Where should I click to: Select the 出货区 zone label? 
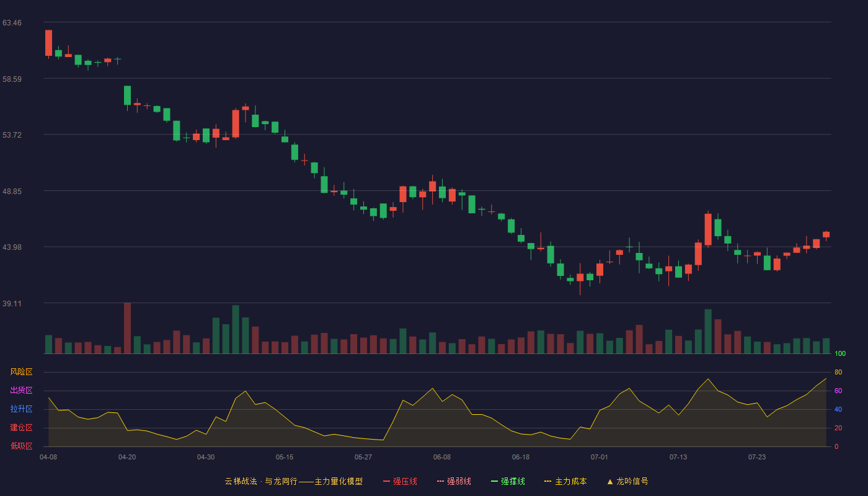point(21,391)
